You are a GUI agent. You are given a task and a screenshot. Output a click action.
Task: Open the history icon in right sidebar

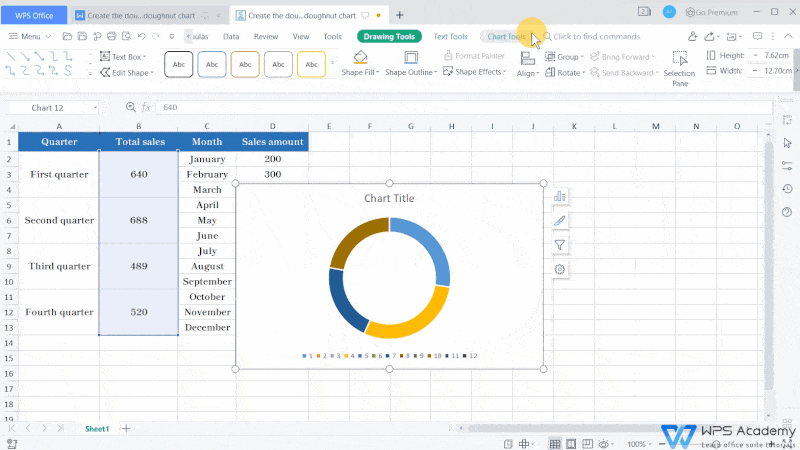point(787,189)
